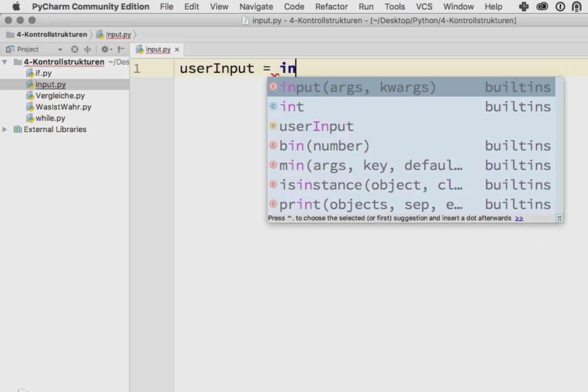The height and width of the screenshot is (392, 588).
Task: Click the Python file icon of Vergleiche.py
Action: point(30,96)
